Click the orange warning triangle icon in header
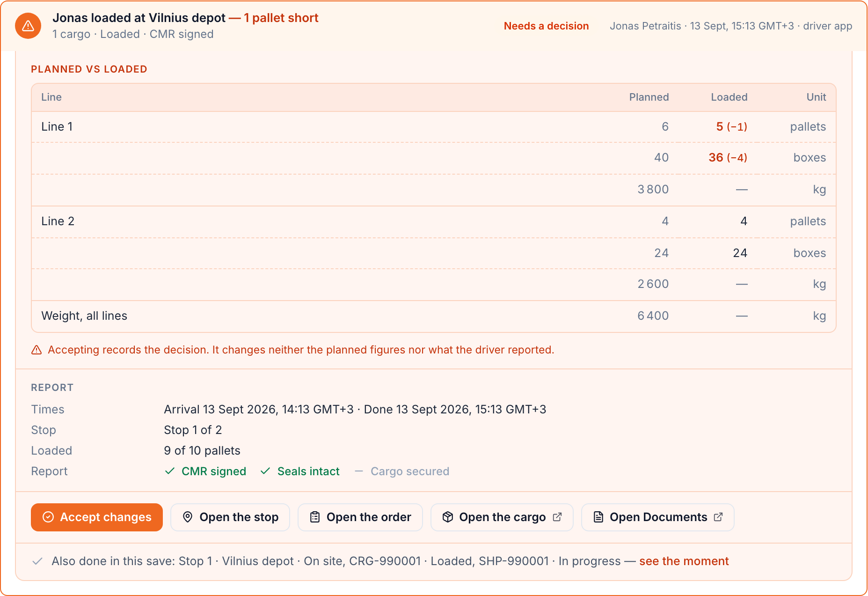 28,26
